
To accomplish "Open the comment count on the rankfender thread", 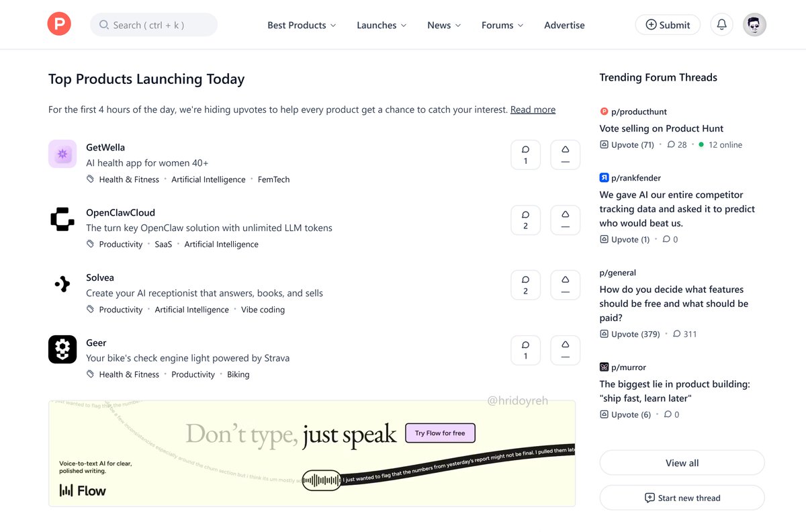I will tap(670, 239).
